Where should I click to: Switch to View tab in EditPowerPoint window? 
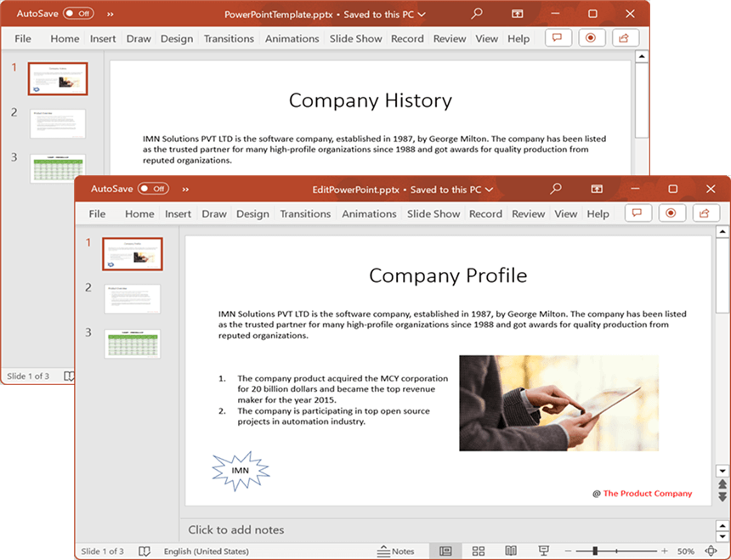click(565, 214)
